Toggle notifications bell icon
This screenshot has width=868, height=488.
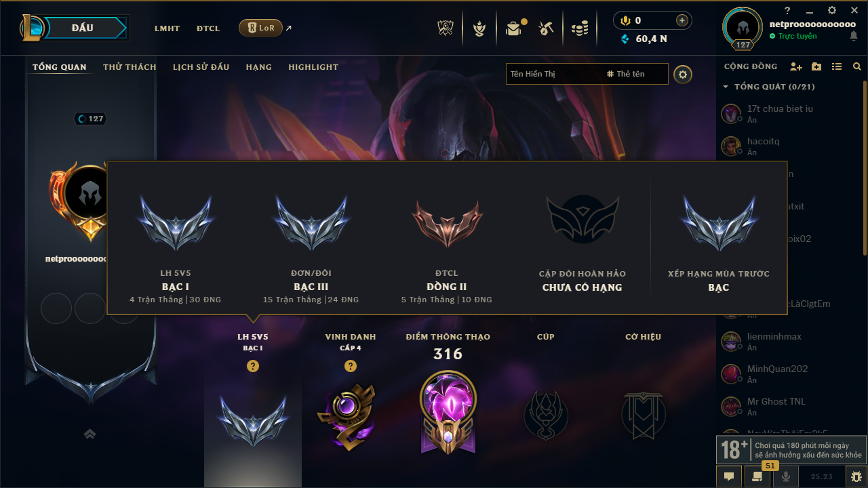(853, 36)
